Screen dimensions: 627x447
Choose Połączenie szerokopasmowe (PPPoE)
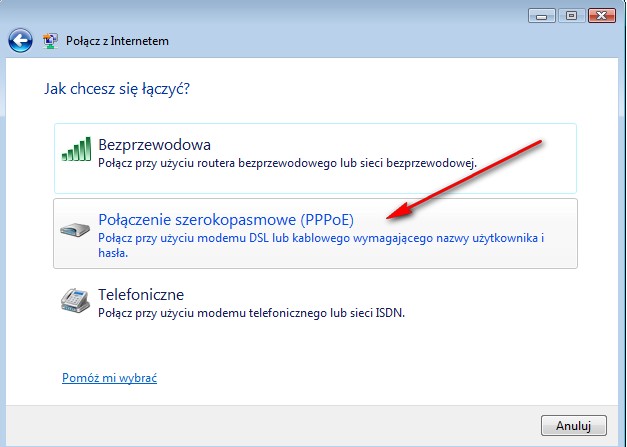coord(315,233)
